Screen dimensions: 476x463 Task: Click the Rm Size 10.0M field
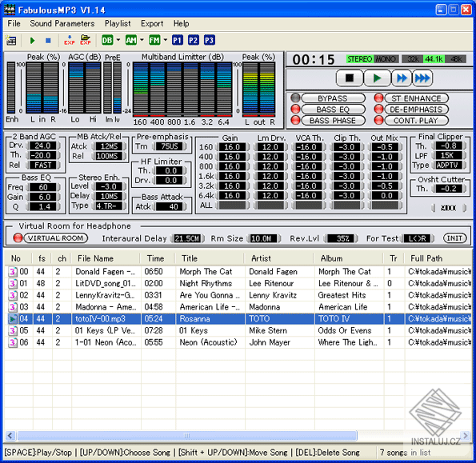click(x=263, y=238)
